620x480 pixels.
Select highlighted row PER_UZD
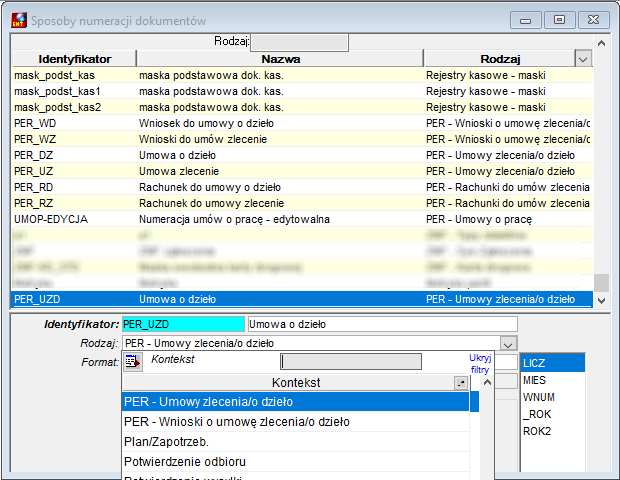[x=302, y=299]
